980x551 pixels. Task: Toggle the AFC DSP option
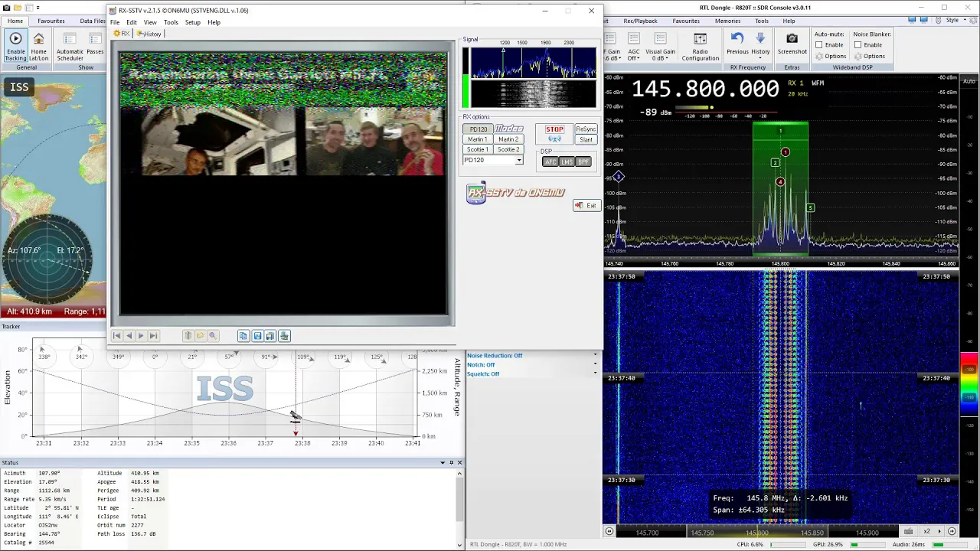click(550, 162)
